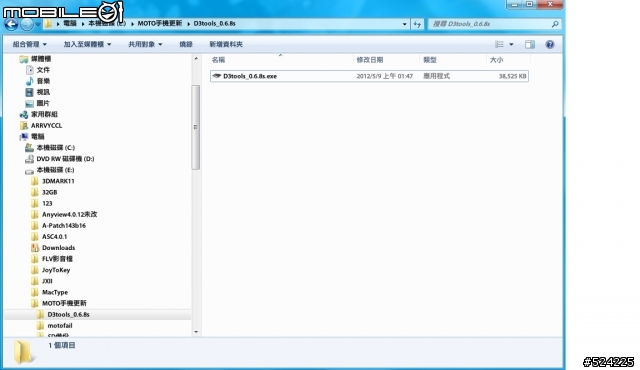The image size is (640, 370).
Task: Open DVD RW 磁碟機 (D:)
Action: 65,159
